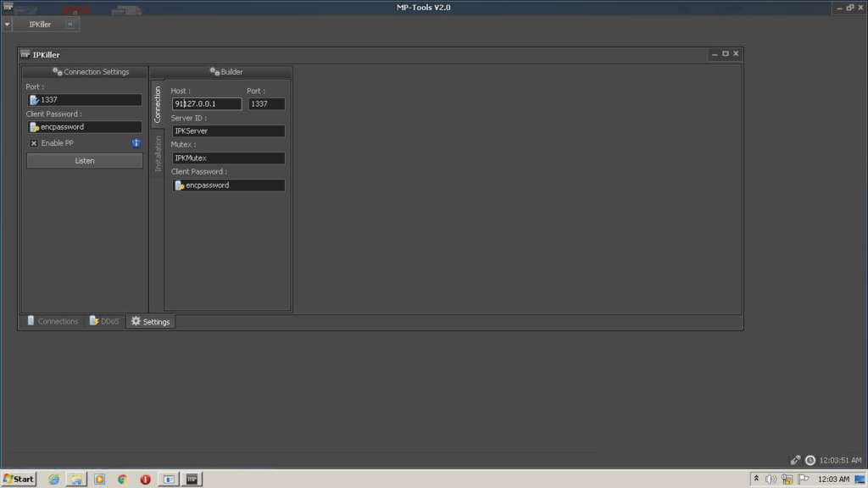Image resolution: width=868 pixels, height=488 pixels.
Task: Open the media player taskbar icon
Action: tap(100, 480)
